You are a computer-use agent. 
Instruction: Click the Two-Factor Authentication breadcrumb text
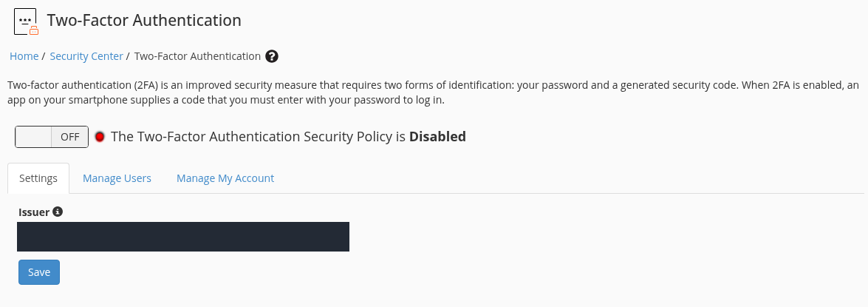(198, 56)
